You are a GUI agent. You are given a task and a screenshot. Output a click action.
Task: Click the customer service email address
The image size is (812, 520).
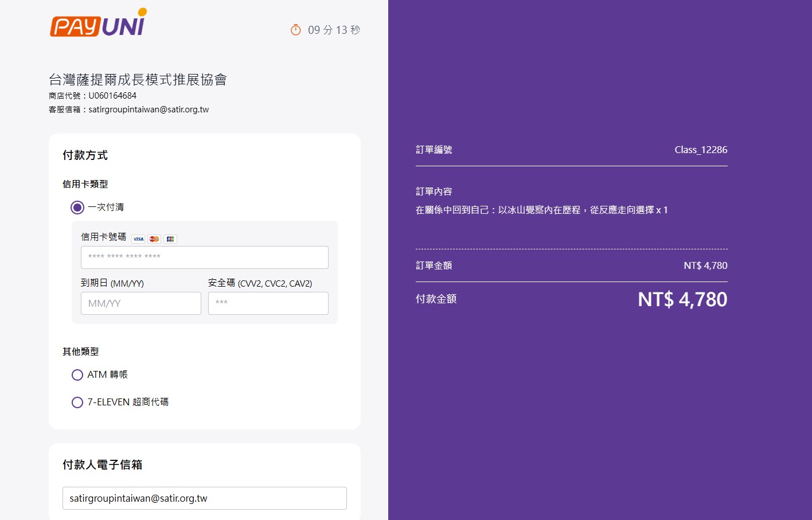pos(149,110)
